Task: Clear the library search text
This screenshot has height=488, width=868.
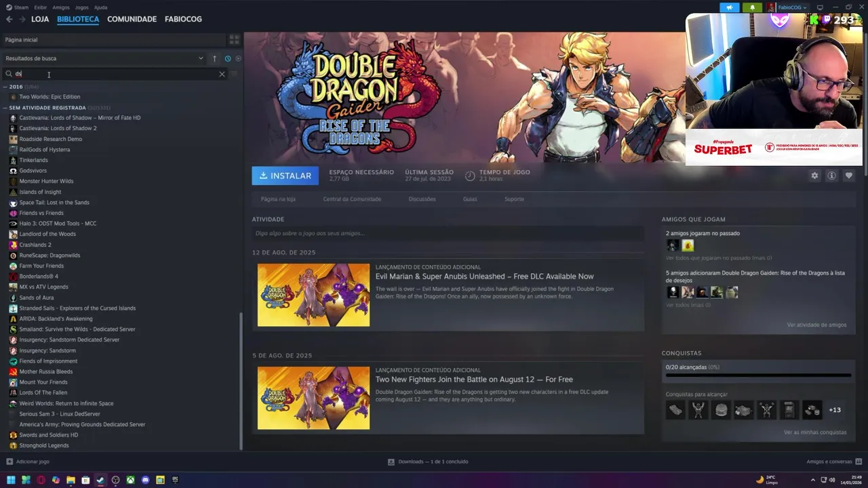Action: point(222,74)
